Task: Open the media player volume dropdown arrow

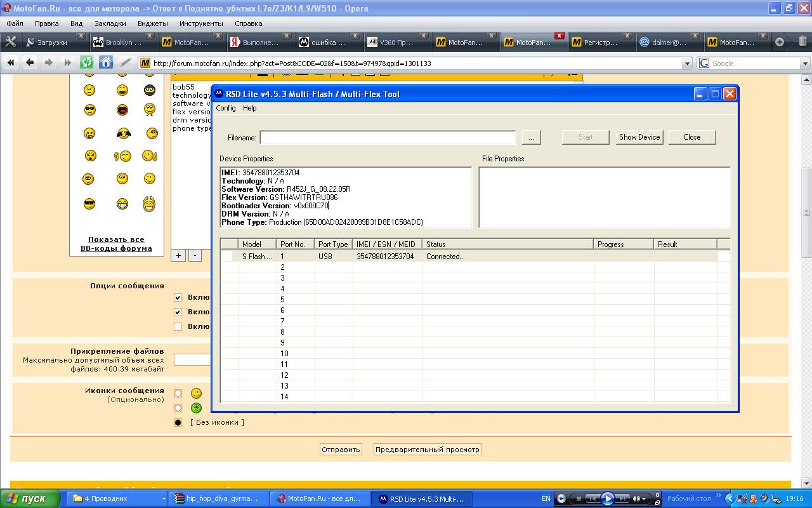Action: point(644,498)
